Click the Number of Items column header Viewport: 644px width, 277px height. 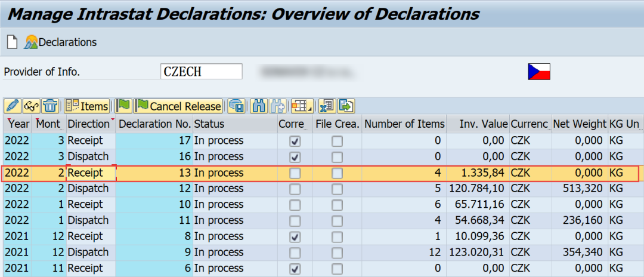tap(404, 124)
